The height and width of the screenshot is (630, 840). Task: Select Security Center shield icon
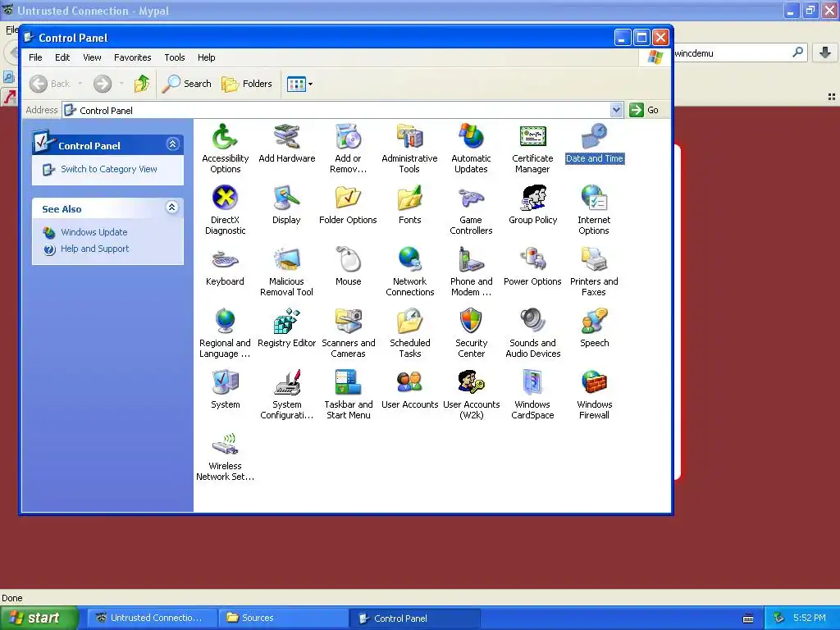[472, 322]
